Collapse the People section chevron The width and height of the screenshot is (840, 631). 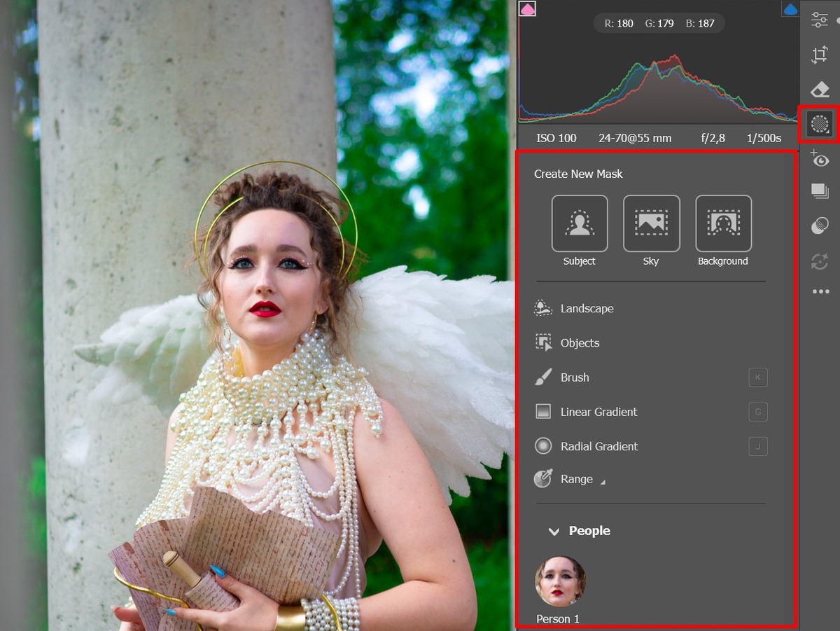point(554,532)
